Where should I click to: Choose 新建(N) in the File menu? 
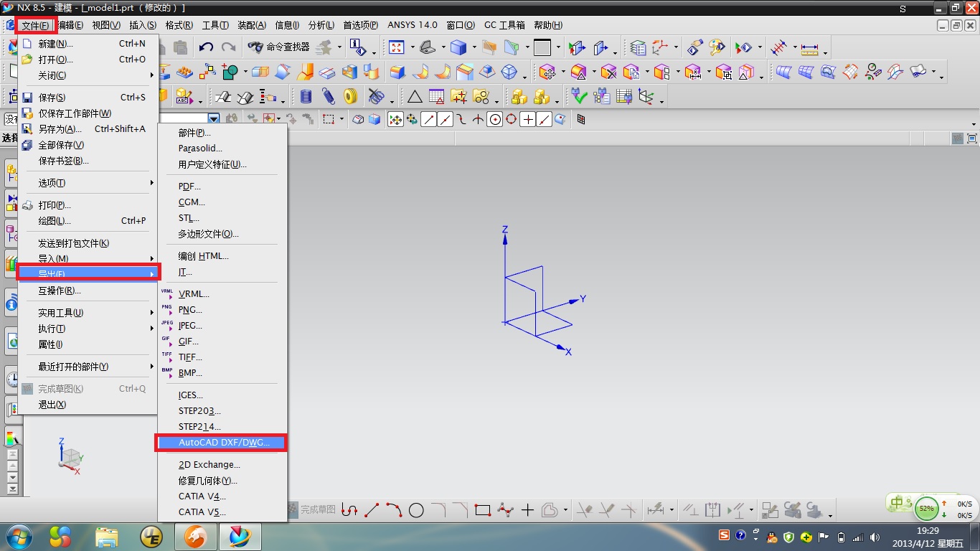[88, 44]
